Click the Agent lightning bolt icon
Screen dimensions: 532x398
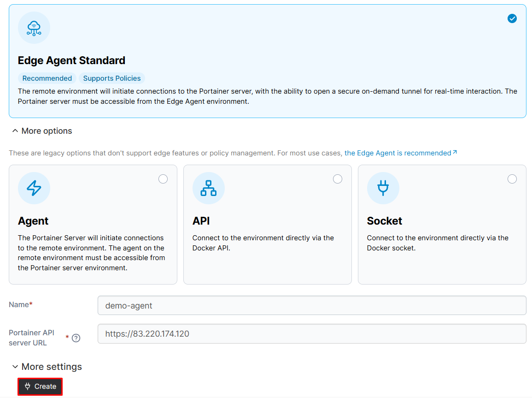pyautogui.click(x=34, y=188)
